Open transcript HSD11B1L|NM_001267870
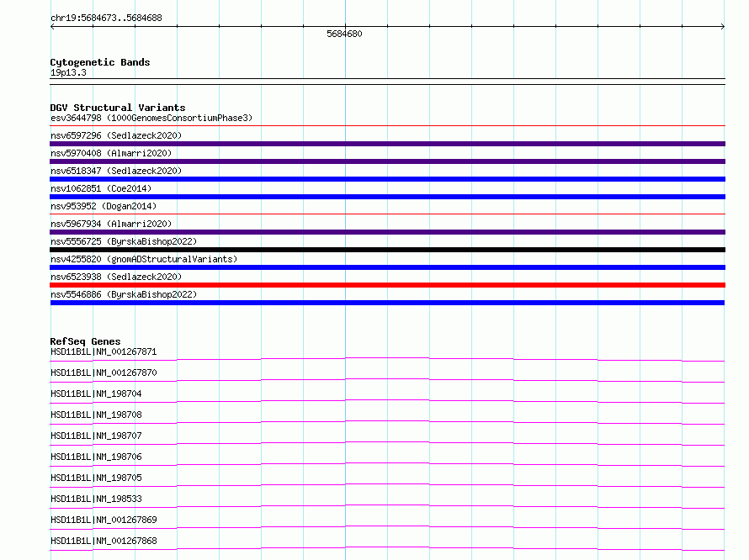 pos(104,372)
